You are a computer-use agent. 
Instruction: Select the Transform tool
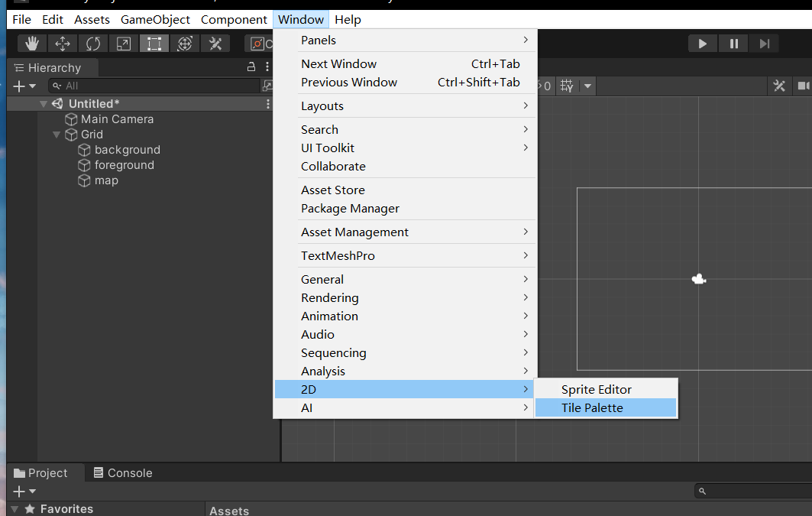(x=185, y=44)
